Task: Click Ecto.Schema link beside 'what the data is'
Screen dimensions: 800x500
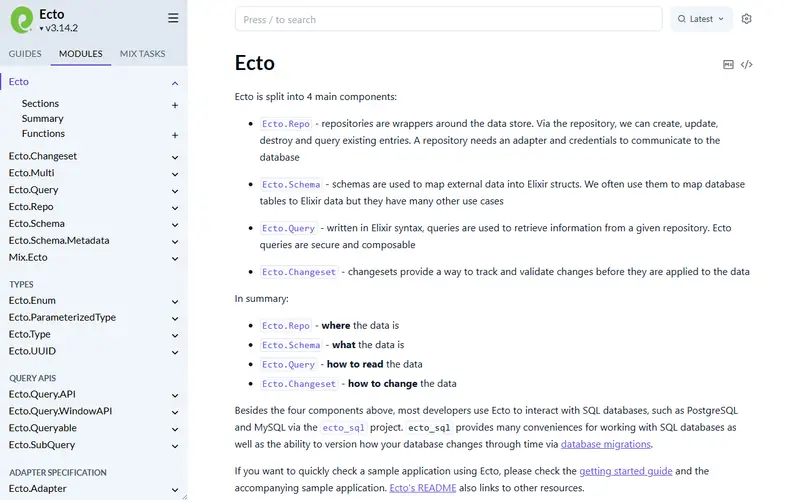Action: [291, 345]
